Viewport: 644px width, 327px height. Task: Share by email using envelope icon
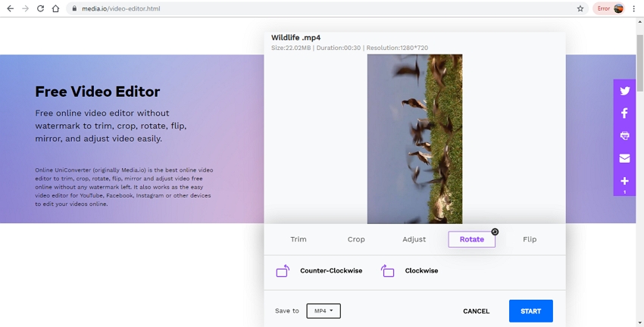[x=624, y=158]
